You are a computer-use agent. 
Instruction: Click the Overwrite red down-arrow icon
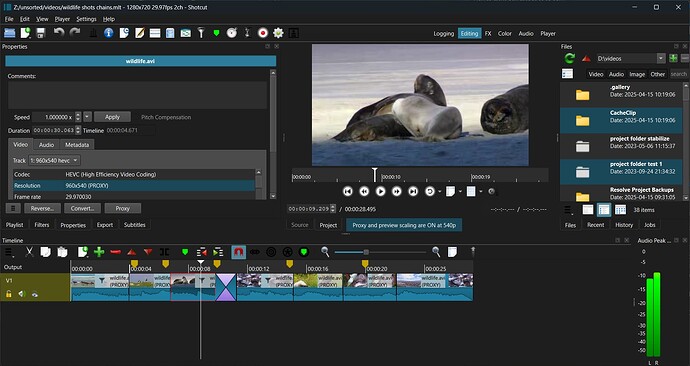click(148, 252)
